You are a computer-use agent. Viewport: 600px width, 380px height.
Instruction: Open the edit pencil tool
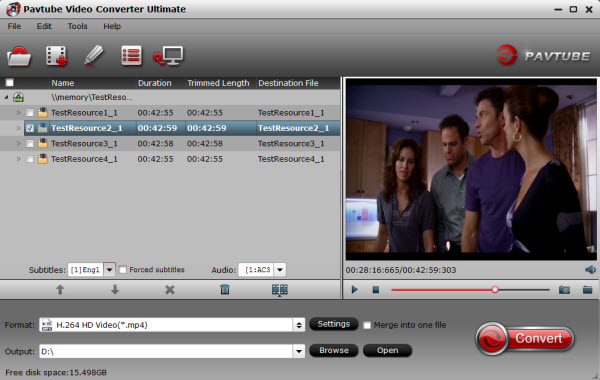click(x=94, y=55)
